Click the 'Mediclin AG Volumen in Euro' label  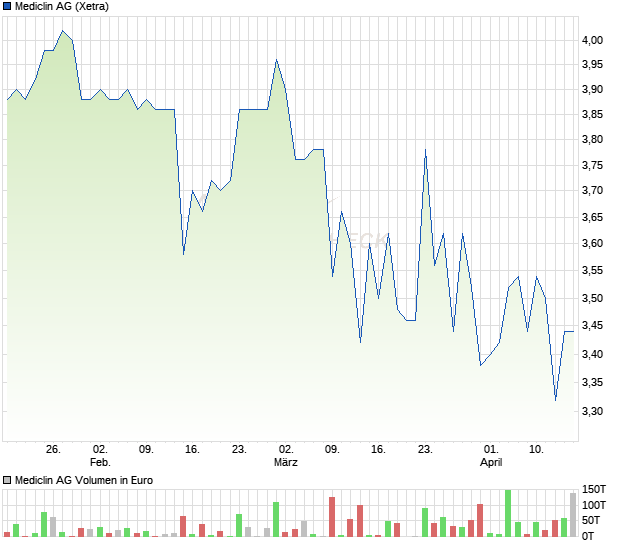84,480
